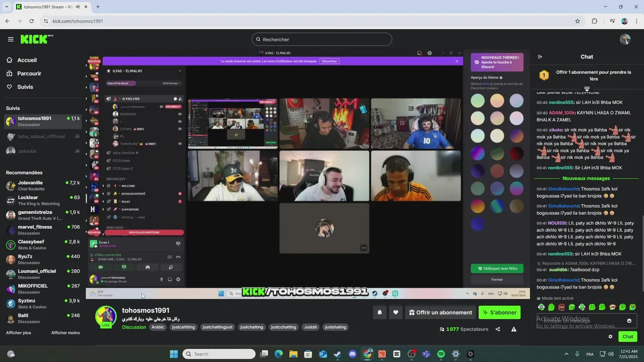Open clock and date panel

[x=629, y=354]
